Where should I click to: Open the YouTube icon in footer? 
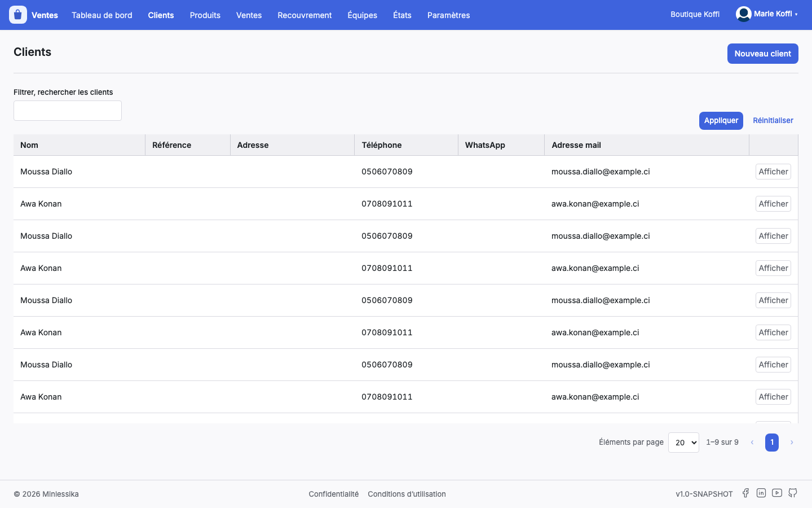tap(777, 493)
